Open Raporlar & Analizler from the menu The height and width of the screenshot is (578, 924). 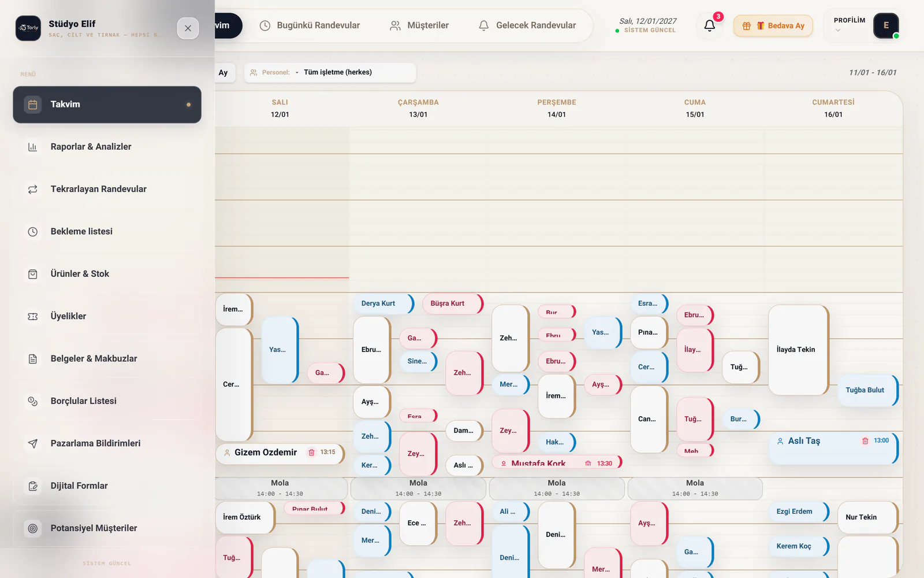[107, 147]
